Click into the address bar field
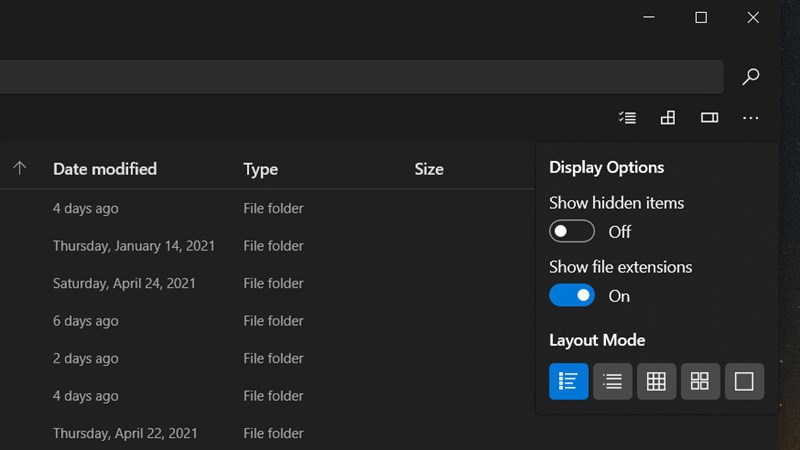This screenshot has width=800, height=450. tap(362, 77)
